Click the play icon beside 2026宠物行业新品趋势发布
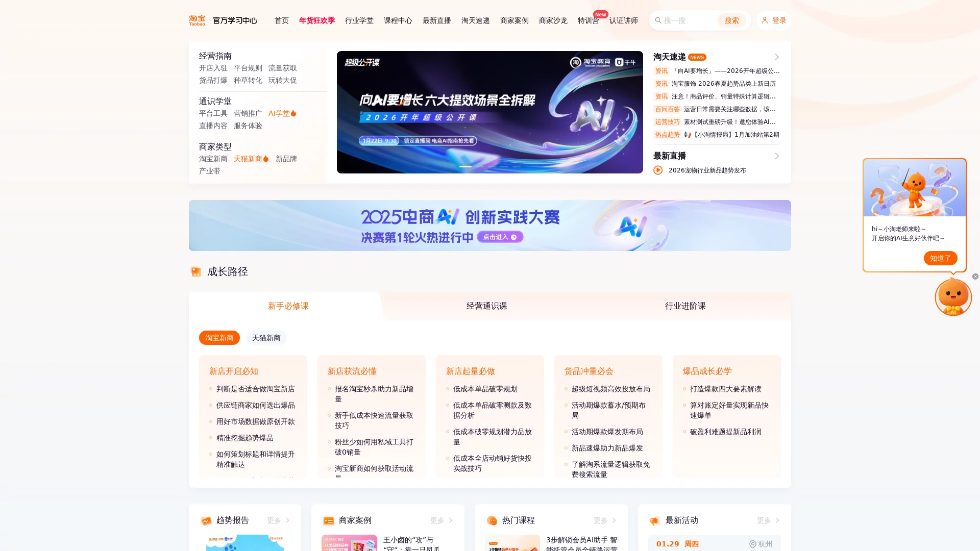Image resolution: width=980 pixels, height=551 pixels. 658,170
